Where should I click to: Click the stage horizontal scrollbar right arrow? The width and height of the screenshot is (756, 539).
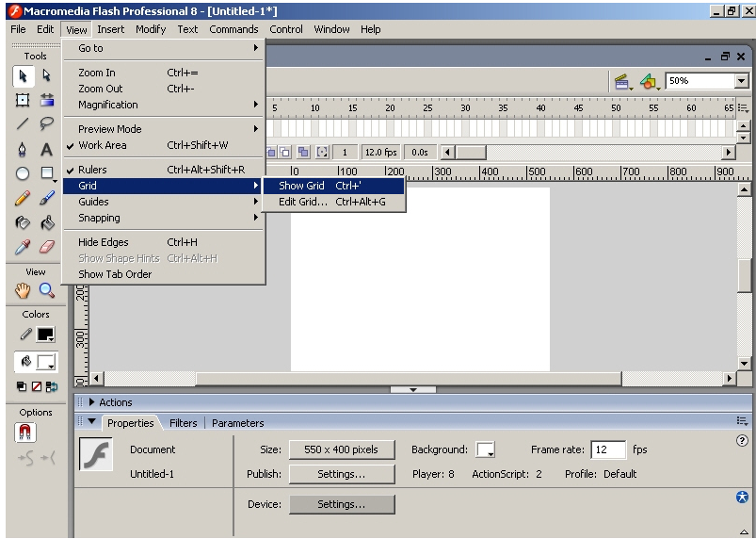pyautogui.click(x=729, y=379)
